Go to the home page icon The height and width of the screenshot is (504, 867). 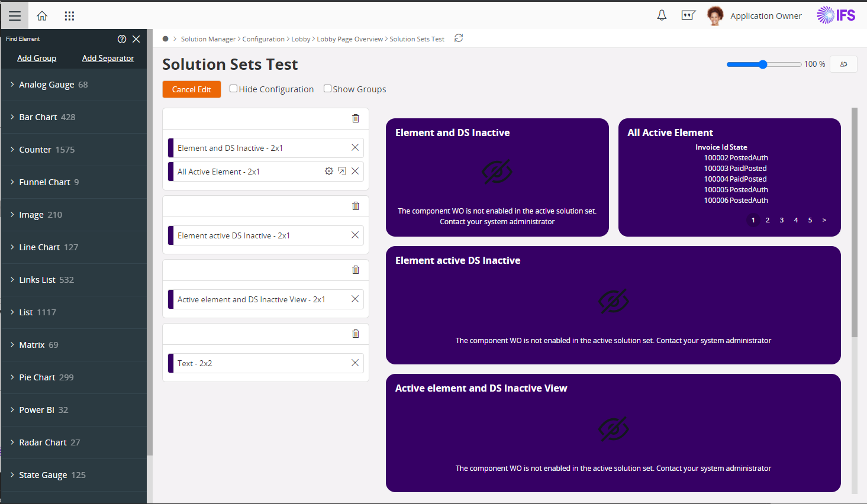pos(42,16)
